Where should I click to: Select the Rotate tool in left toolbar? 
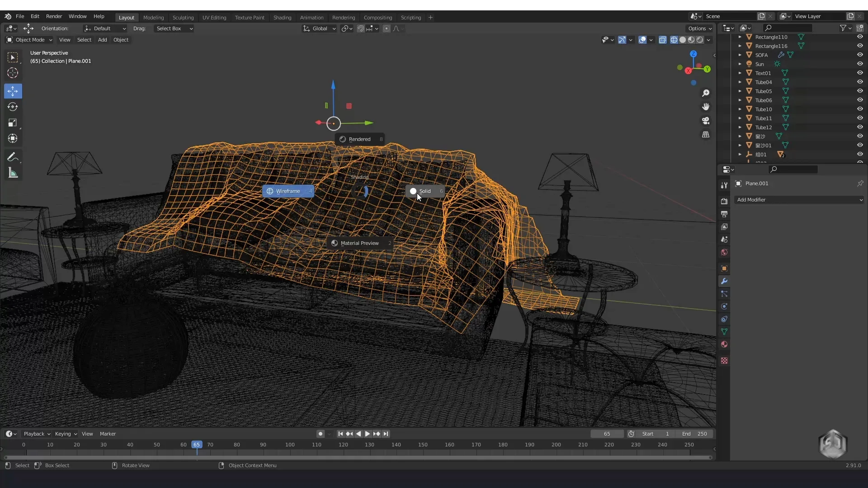pyautogui.click(x=13, y=107)
